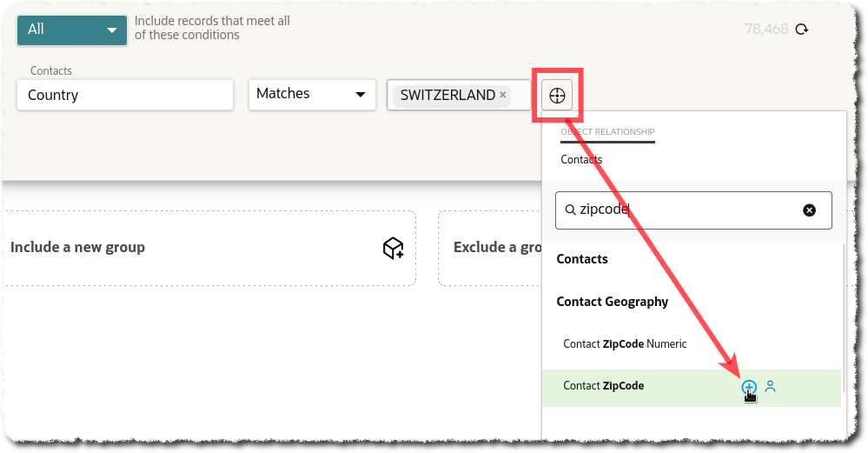
Task: Select the Object Relationship tab
Action: 607,132
